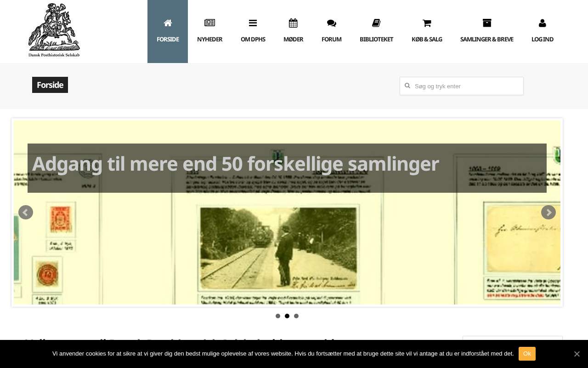Image resolution: width=588 pixels, height=368 pixels.
Task: Open the Om DPHS menu item
Action: (x=253, y=31)
